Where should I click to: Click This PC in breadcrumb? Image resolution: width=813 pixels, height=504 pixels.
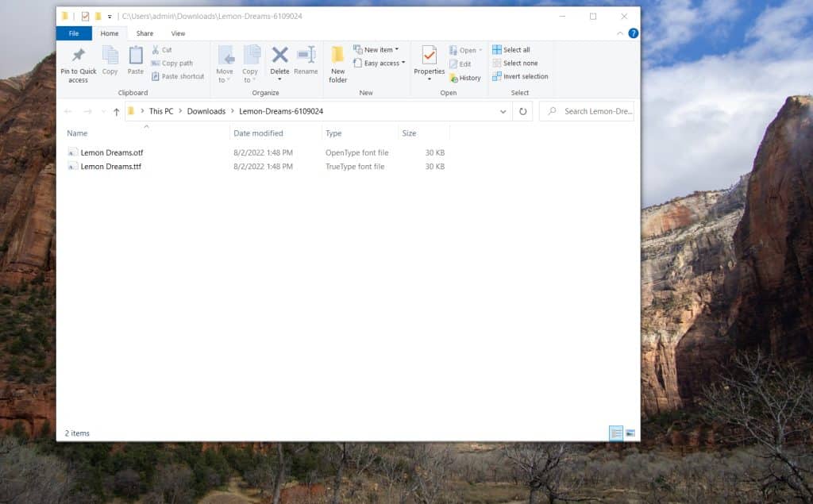point(161,111)
